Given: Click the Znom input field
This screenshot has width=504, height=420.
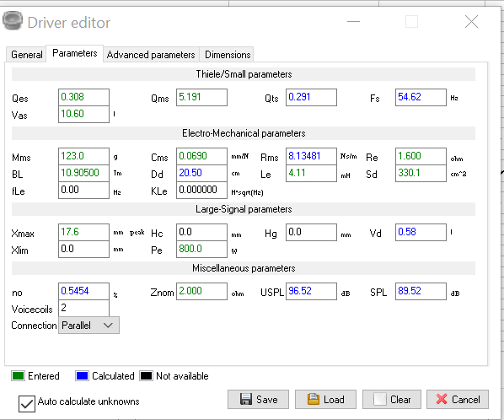Looking at the screenshot, I should tap(201, 291).
